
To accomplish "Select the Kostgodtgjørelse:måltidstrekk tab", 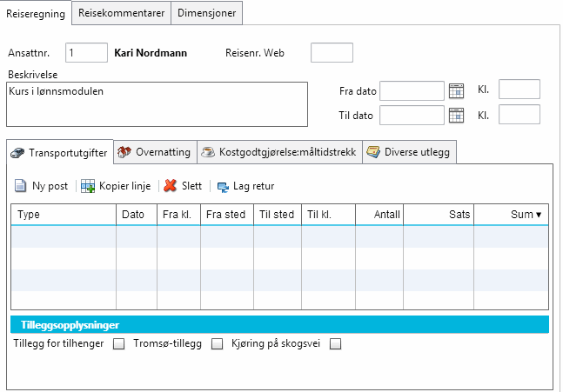I will point(278,152).
